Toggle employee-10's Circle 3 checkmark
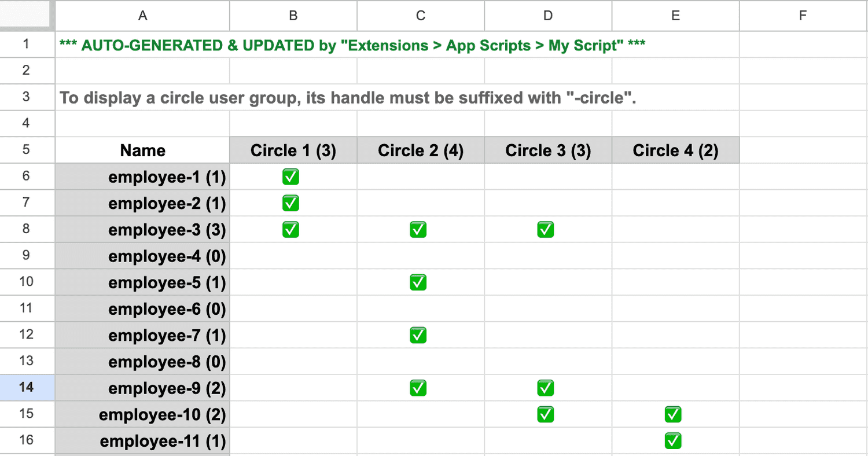 545,414
